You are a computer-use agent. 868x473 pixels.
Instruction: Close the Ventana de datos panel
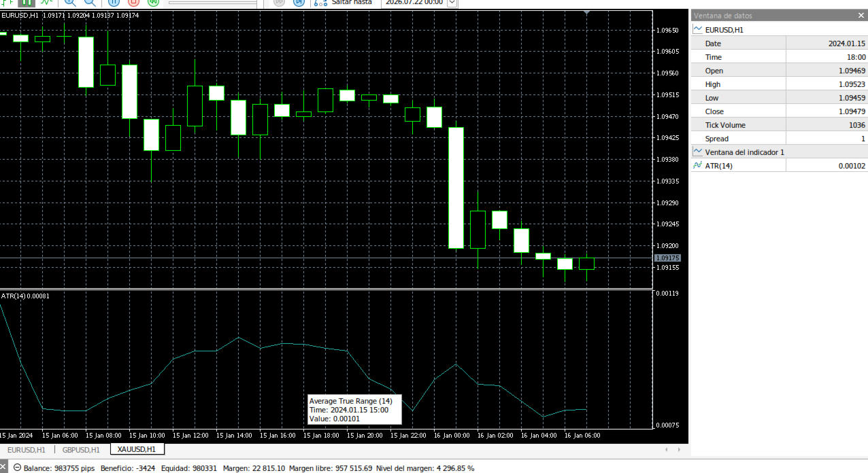point(861,16)
